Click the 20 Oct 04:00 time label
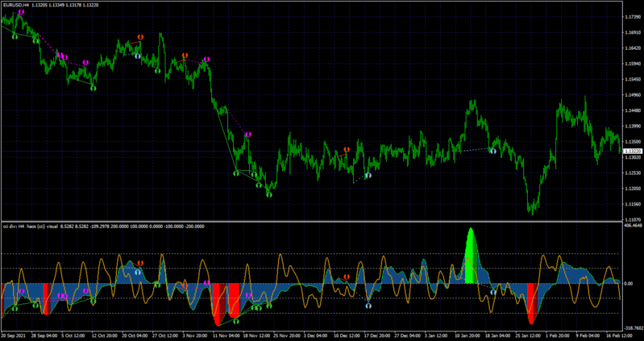This screenshot has height=341, width=644. click(134, 335)
